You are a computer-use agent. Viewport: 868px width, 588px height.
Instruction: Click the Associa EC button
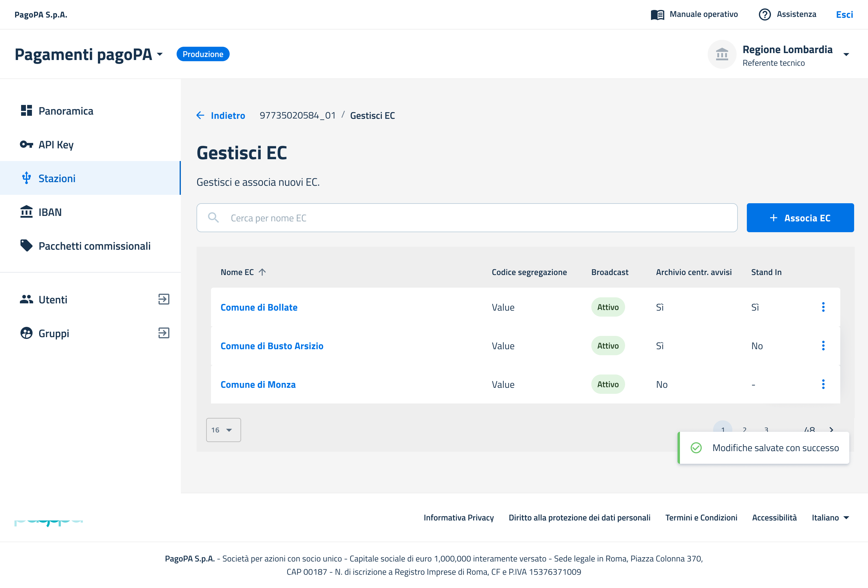(x=800, y=218)
